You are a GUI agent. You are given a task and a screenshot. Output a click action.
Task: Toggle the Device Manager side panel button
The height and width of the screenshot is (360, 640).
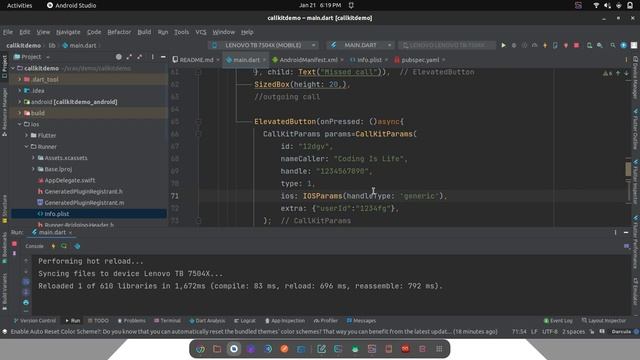[636, 78]
